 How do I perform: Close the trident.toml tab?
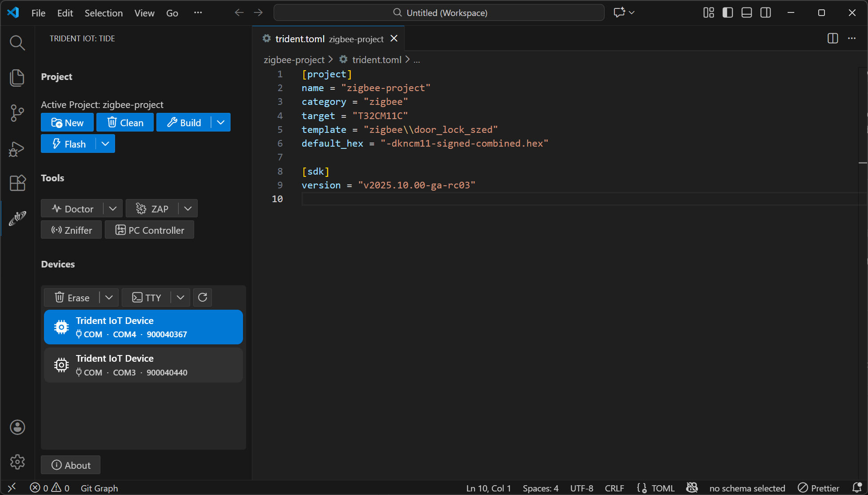coord(394,39)
